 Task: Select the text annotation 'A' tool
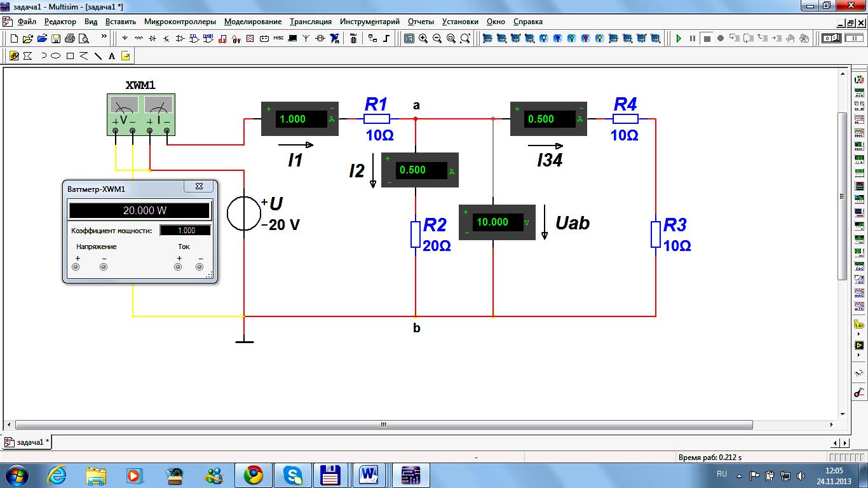[x=112, y=56]
